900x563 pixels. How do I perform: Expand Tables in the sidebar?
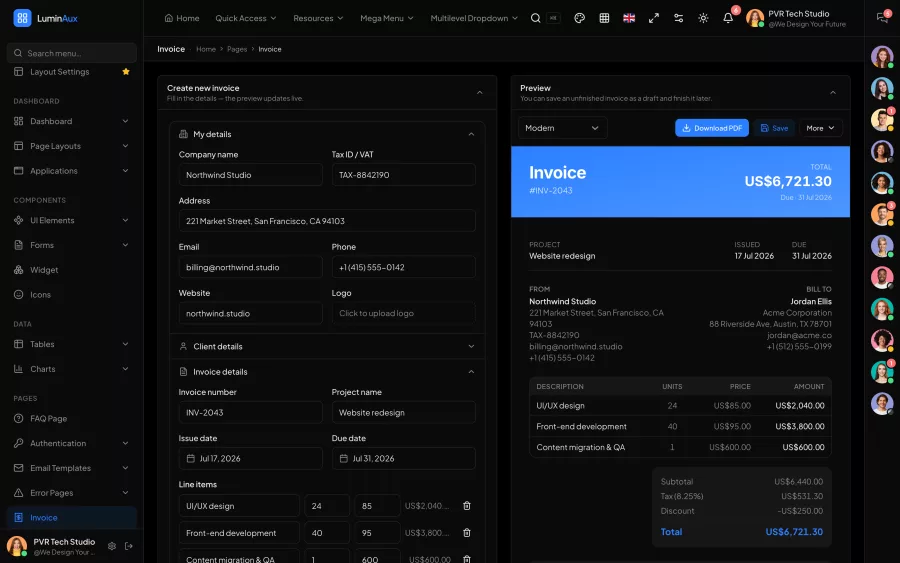tap(71, 344)
